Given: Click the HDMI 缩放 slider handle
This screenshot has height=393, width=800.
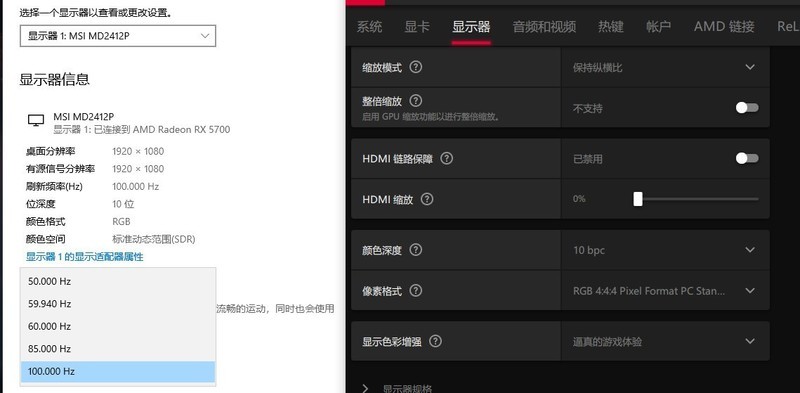Looking at the screenshot, I should tap(638, 199).
